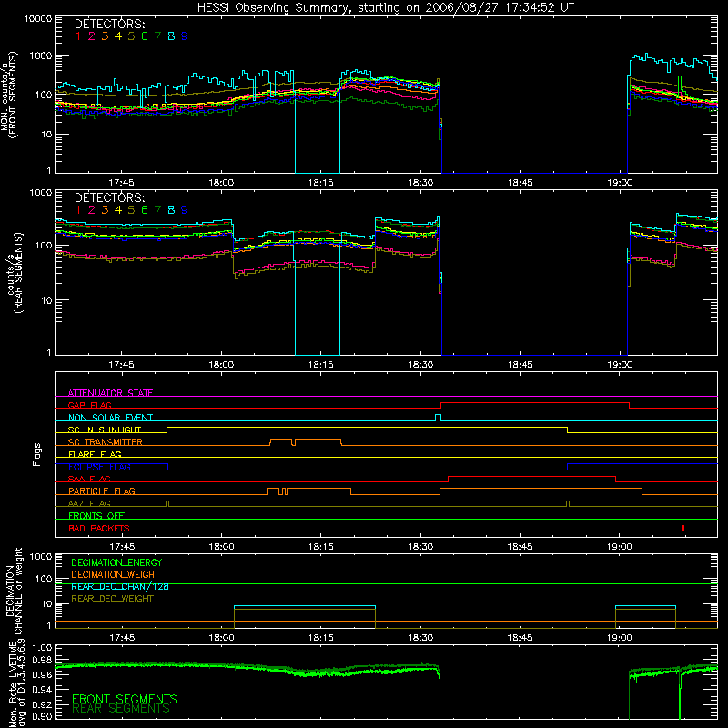
Task: Click 19:00 on the decimation panel time axis
Action: click(x=620, y=638)
